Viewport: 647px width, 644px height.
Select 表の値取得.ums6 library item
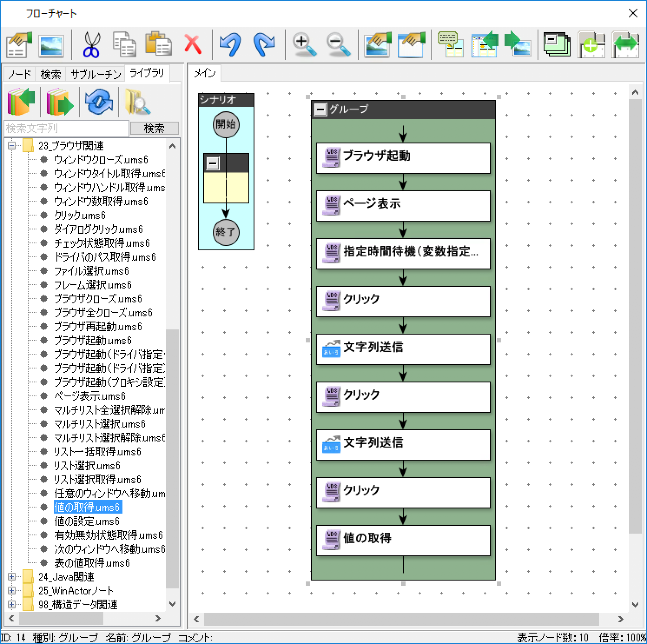pyautogui.click(x=92, y=563)
